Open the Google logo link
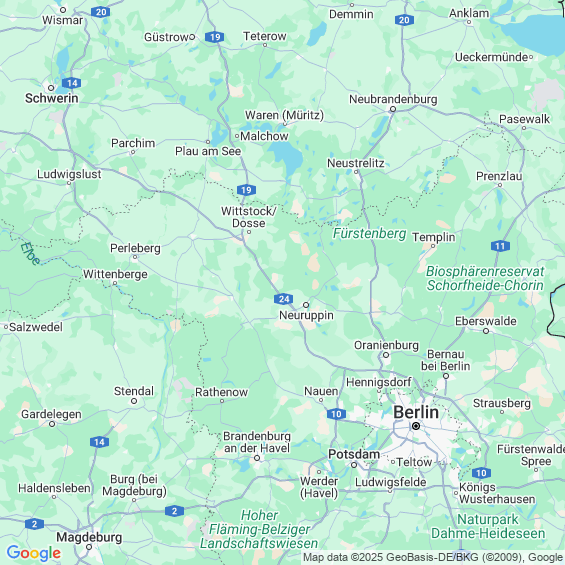 coord(34,553)
